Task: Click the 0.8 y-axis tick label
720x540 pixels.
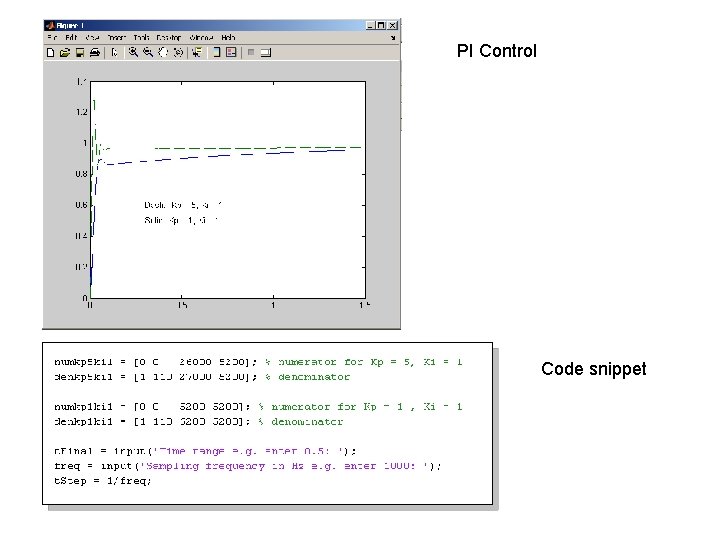Action: [x=81, y=174]
